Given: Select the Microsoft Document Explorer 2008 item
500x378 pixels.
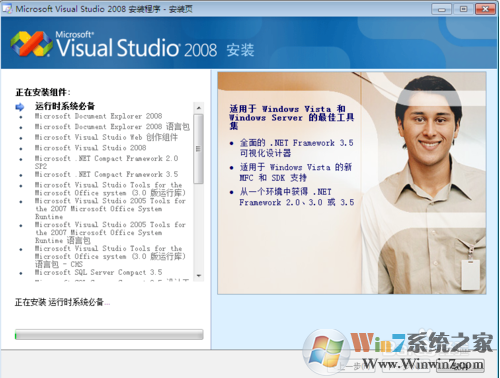Looking at the screenshot, I should coord(98,116).
